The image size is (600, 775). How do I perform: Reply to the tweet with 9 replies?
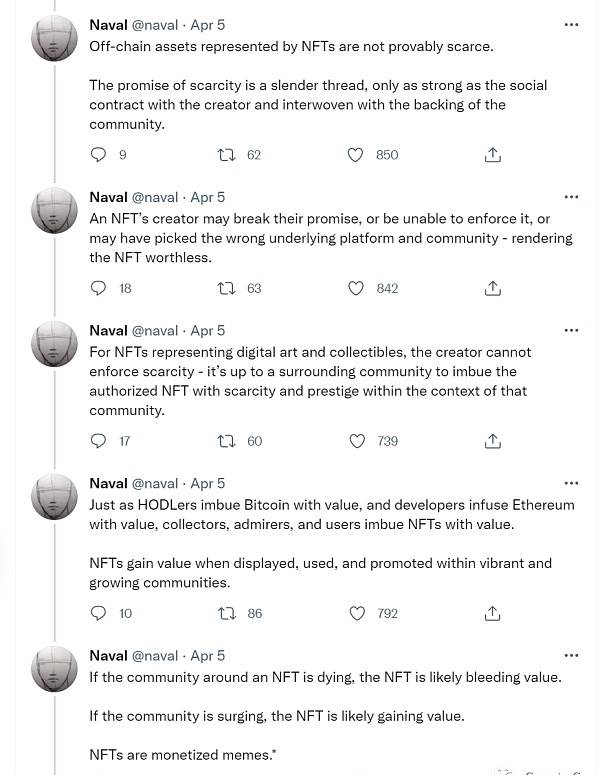pyautogui.click(x=98, y=155)
